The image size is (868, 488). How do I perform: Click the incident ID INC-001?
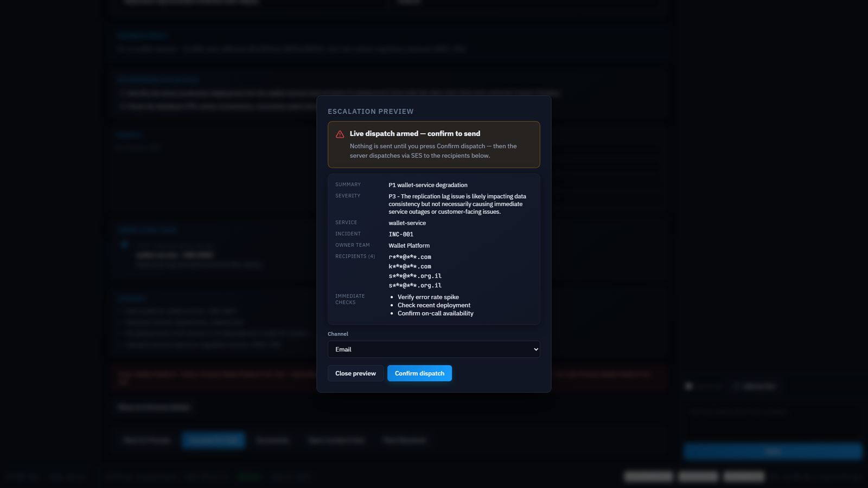(x=401, y=234)
